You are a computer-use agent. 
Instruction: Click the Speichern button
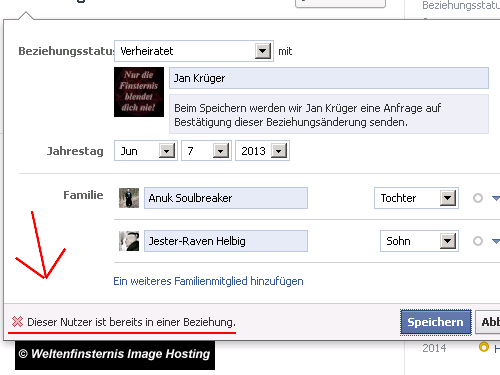tap(436, 322)
